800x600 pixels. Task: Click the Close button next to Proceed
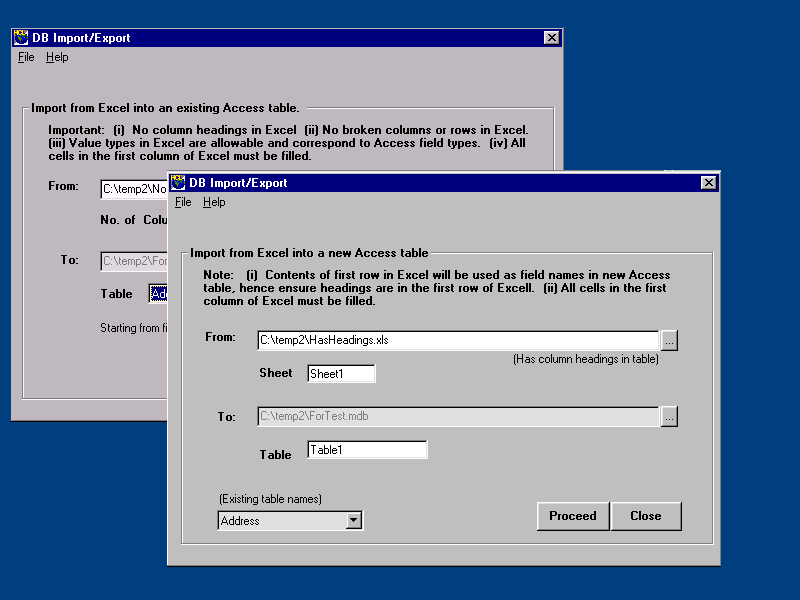646,516
